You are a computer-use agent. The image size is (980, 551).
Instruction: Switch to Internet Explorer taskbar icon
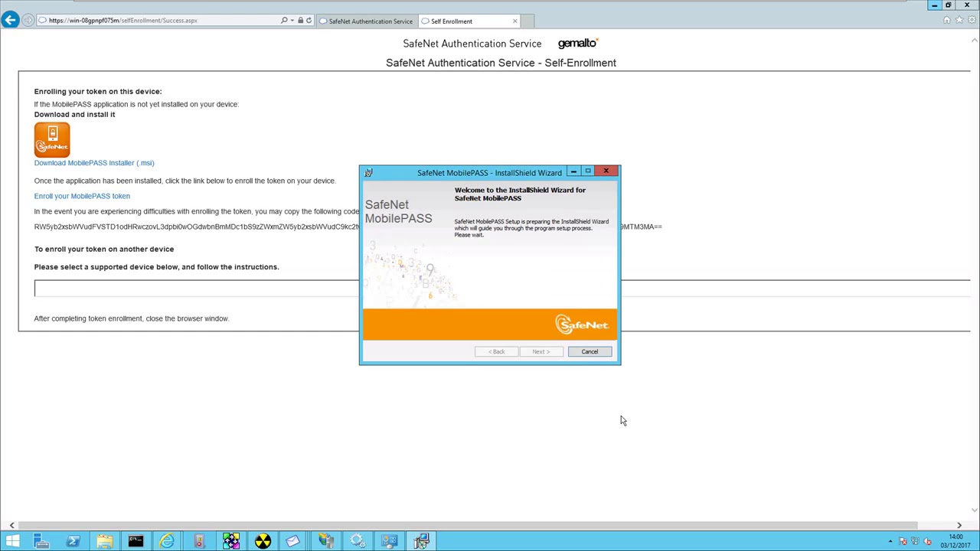click(167, 542)
